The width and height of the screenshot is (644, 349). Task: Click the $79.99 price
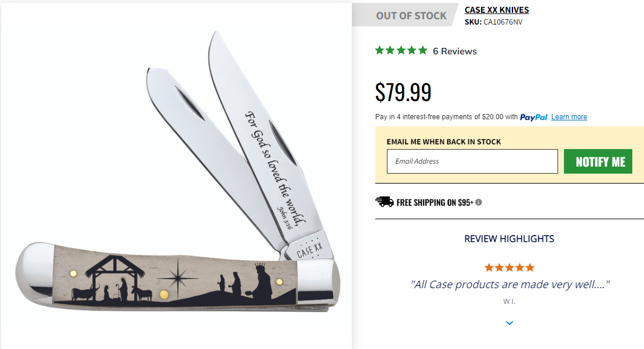coord(403,92)
